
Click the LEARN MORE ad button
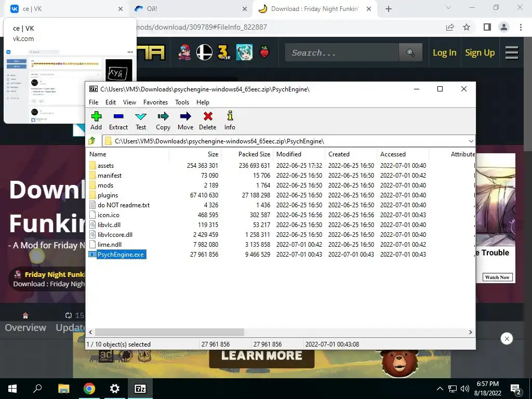tap(262, 355)
